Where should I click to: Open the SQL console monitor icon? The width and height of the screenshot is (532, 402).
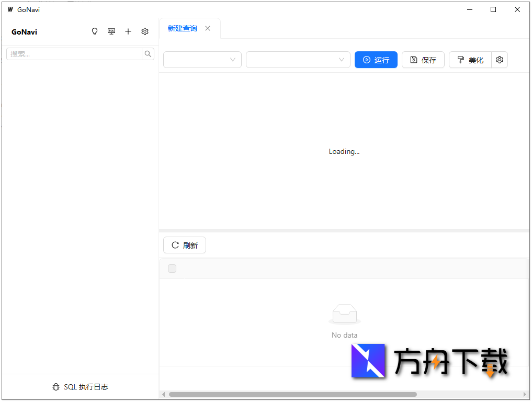(x=111, y=31)
